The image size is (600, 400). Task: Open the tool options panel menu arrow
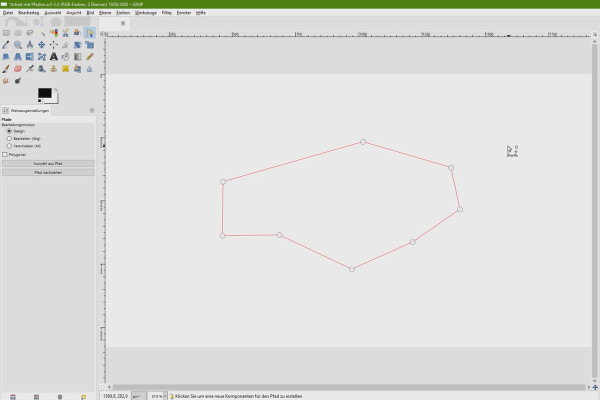point(92,110)
